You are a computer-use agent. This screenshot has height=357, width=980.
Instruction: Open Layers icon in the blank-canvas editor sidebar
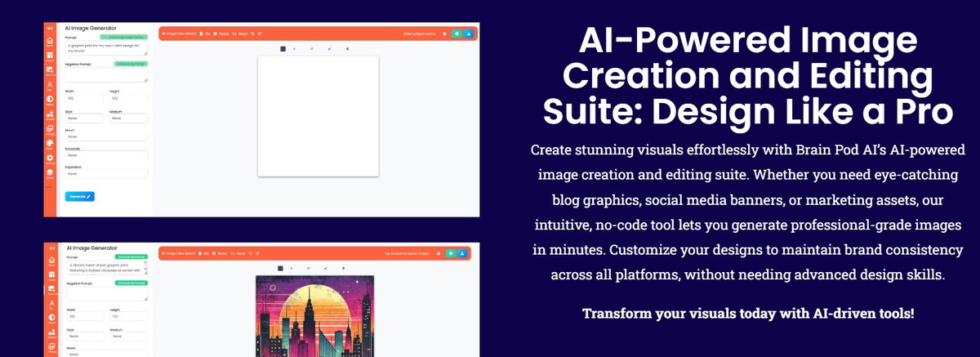pyautogui.click(x=49, y=172)
